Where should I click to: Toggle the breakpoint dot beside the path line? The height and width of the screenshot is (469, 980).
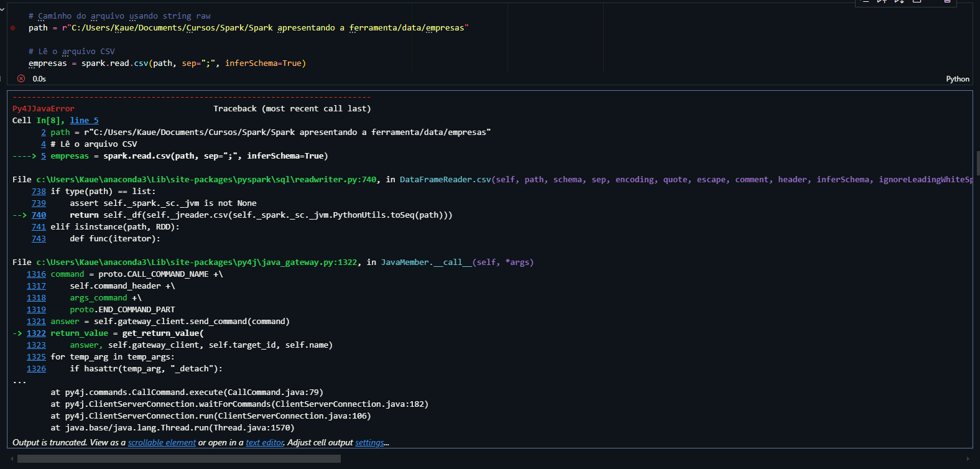pos(12,28)
